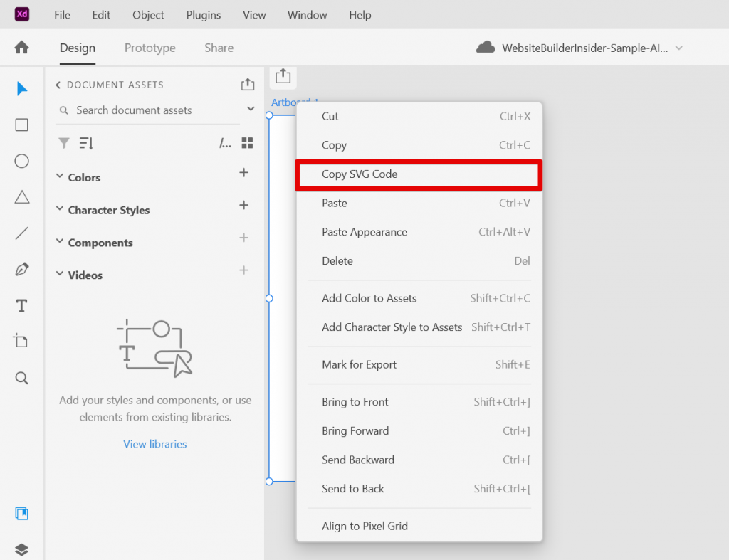This screenshot has height=560, width=729.
Task: Open the Layers panel
Action: tap(21, 549)
